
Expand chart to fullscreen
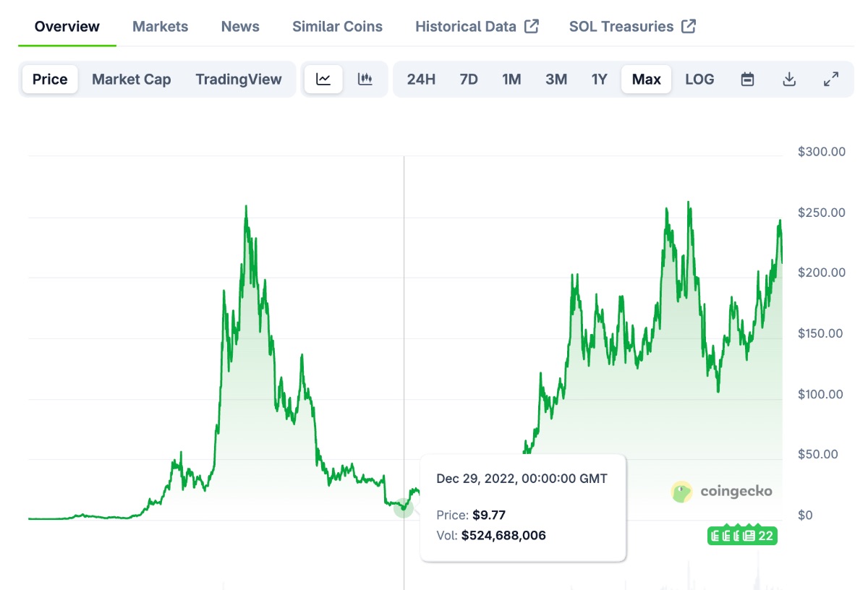coord(831,80)
